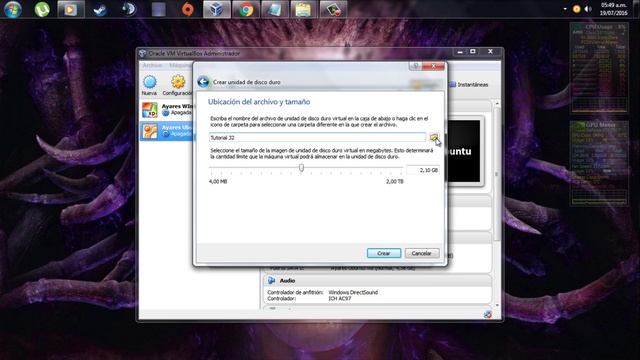Click the Crear button

pyautogui.click(x=384, y=253)
